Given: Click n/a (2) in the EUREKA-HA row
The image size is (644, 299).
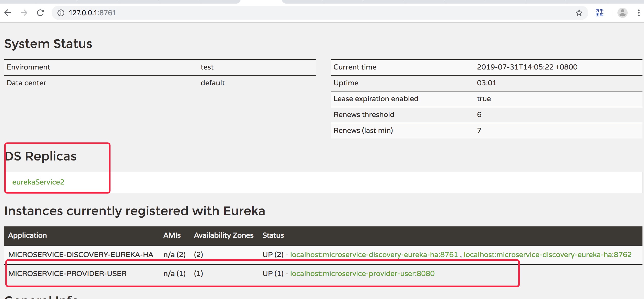Looking at the screenshot, I should pos(174,255).
